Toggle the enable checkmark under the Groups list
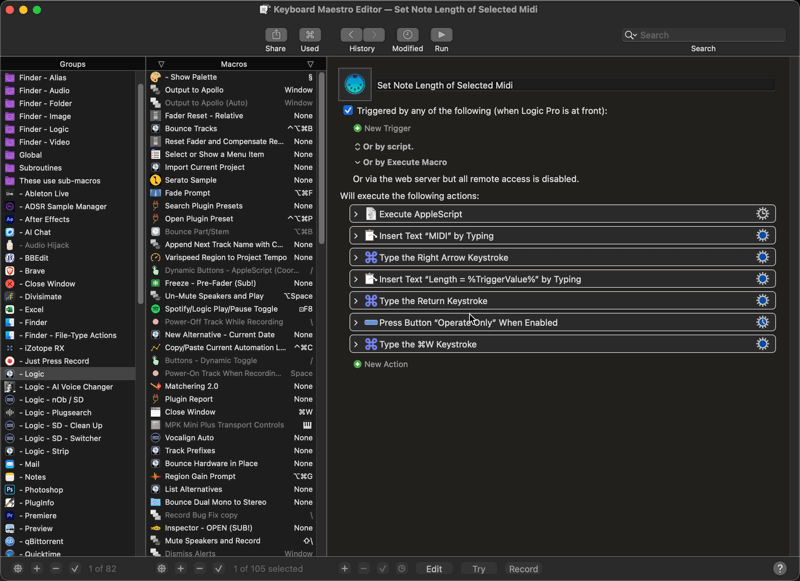This screenshot has height=581, width=800. pyautogui.click(x=75, y=568)
